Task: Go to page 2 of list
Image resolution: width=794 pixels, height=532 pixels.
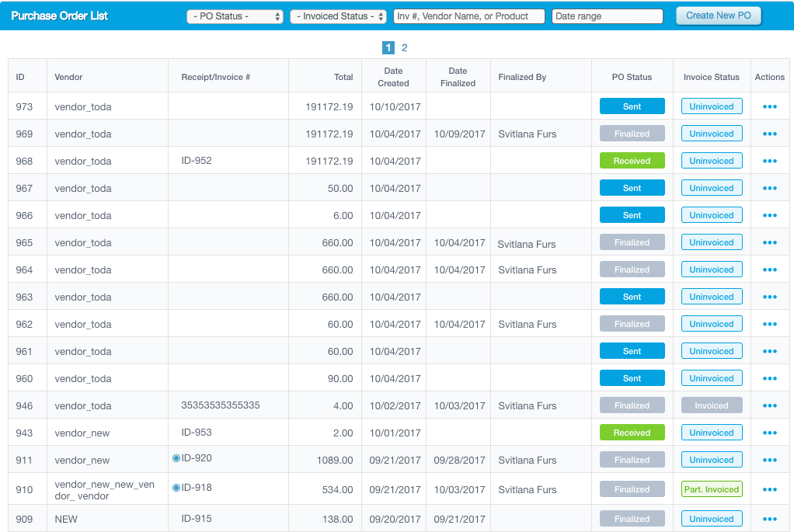Action: point(404,47)
